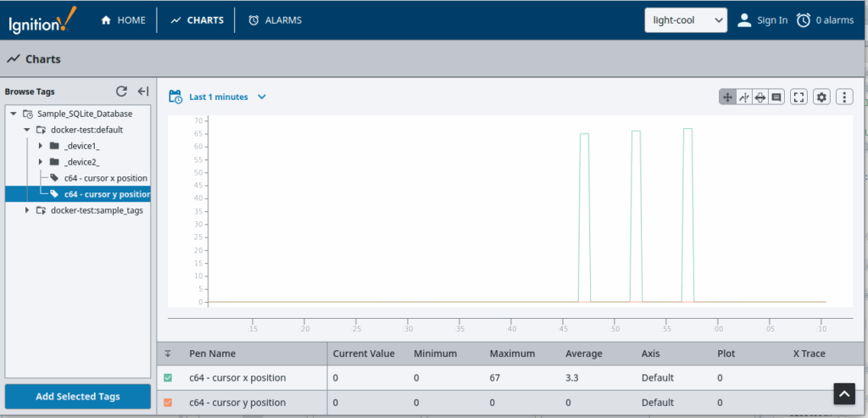Open the light-cool theme dropdown
The width and height of the screenshot is (868, 418).
(x=685, y=20)
